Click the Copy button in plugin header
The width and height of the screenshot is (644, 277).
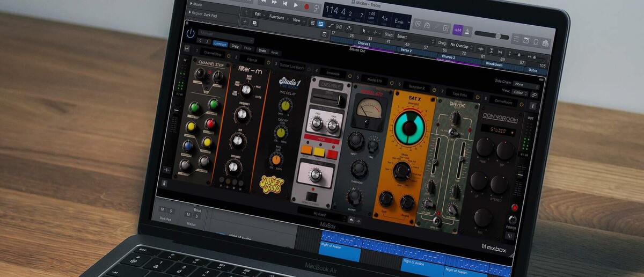(x=235, y=46)
